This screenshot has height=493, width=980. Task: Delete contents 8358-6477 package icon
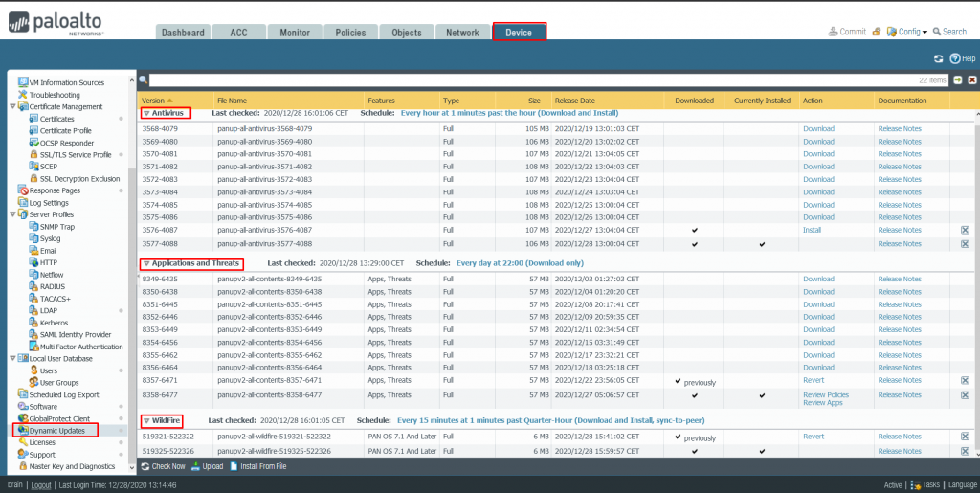[965, 395]
